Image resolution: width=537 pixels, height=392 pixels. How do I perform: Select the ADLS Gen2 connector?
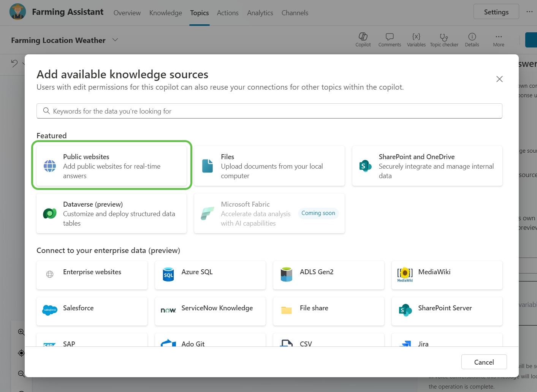point(328,275)
